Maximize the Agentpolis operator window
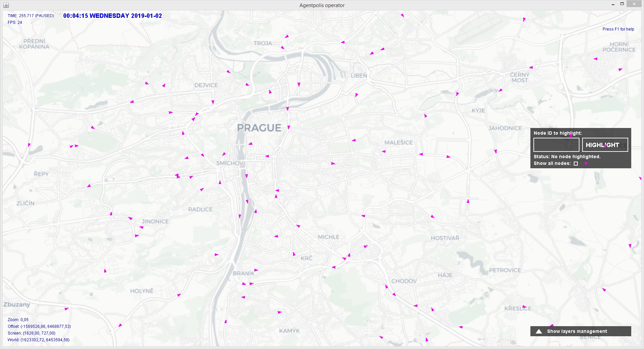Screen dimensions: 644x349 (x=622, y=4)
